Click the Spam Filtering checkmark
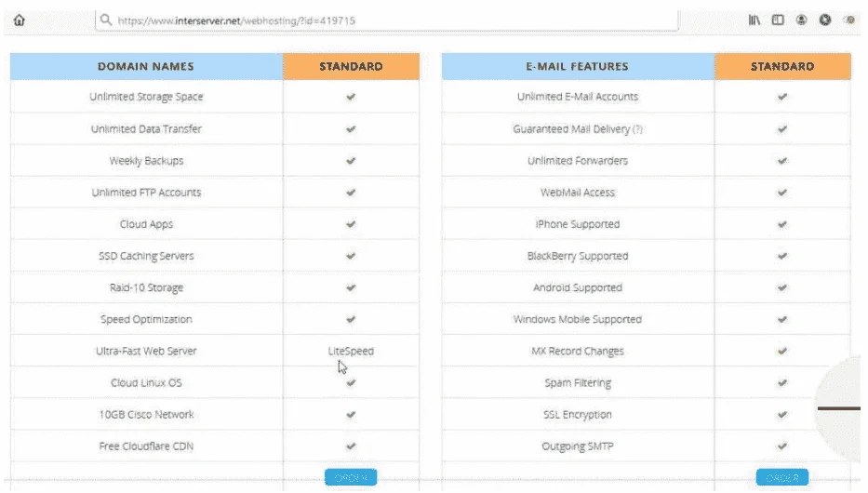 (782, 383)
